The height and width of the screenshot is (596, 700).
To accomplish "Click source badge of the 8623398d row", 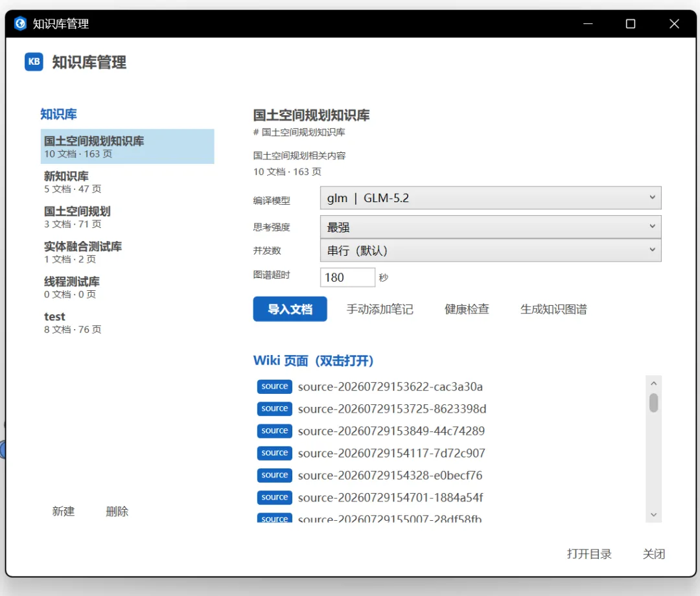I will pos(275,409).
